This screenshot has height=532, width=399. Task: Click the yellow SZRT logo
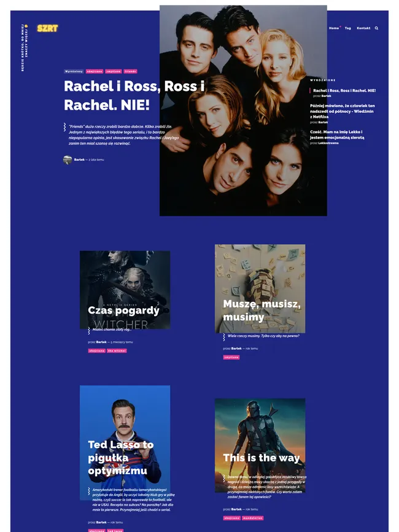(x=47, y=28)
